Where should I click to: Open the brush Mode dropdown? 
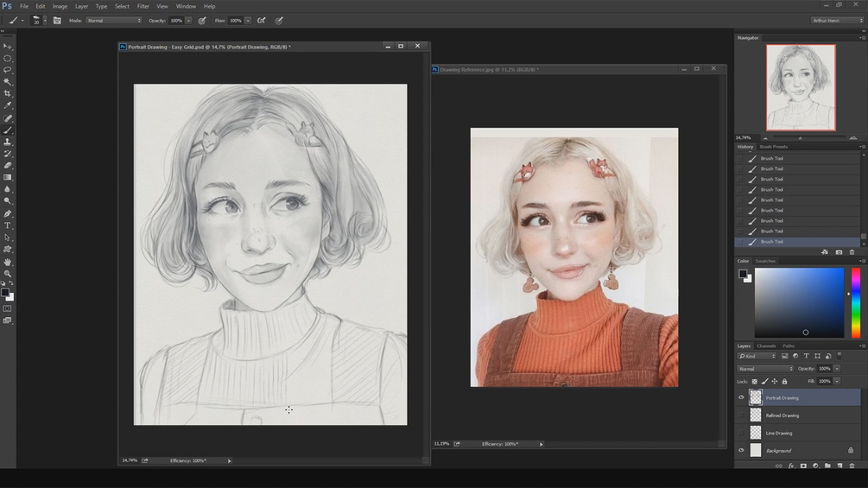tap(114, 21)
